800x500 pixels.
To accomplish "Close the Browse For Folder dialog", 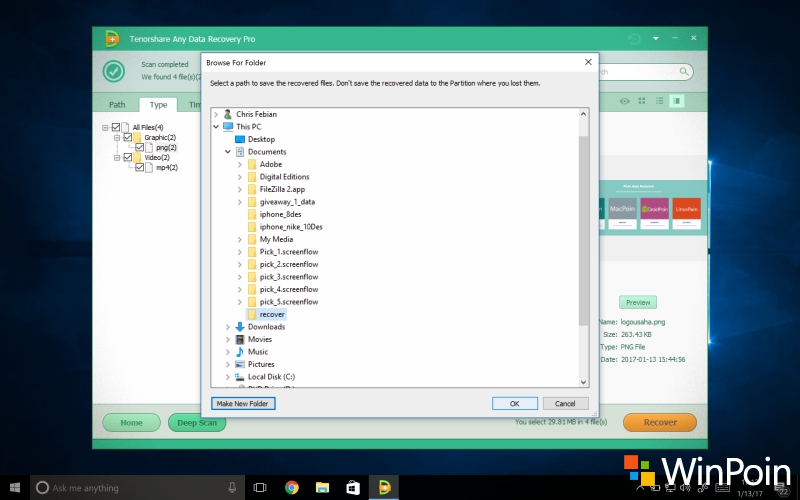I will point(588,62).
